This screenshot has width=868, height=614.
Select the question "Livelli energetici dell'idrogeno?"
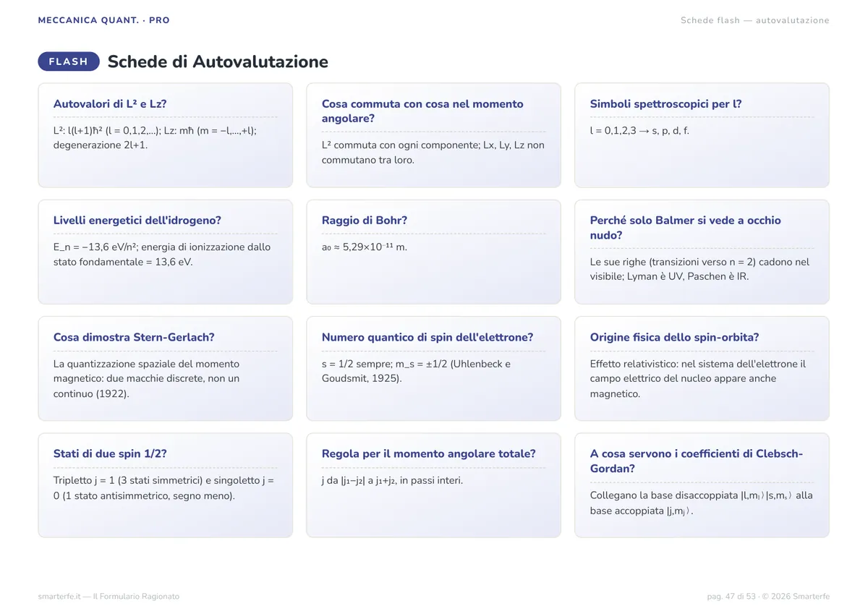[137, 220]
